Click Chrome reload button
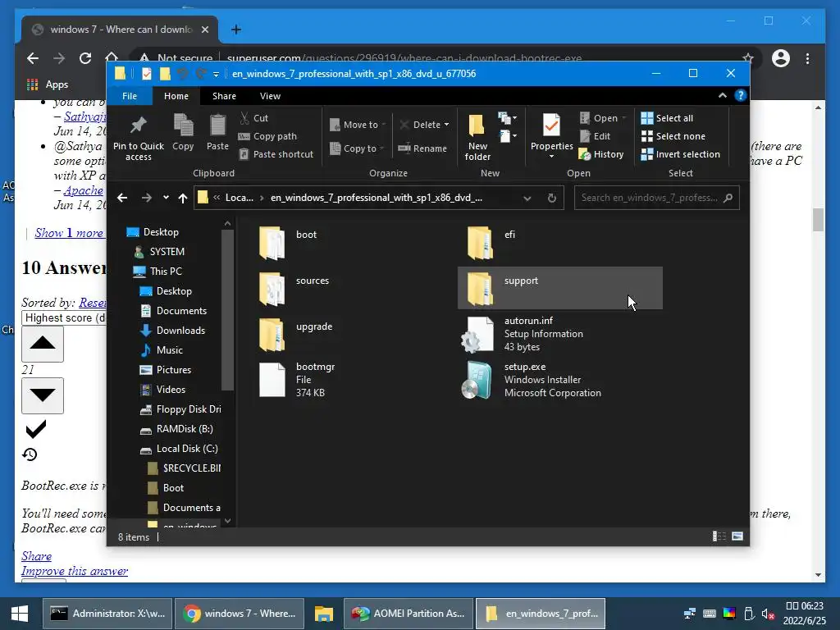This screenshot has width=840, height=630. 85,58
